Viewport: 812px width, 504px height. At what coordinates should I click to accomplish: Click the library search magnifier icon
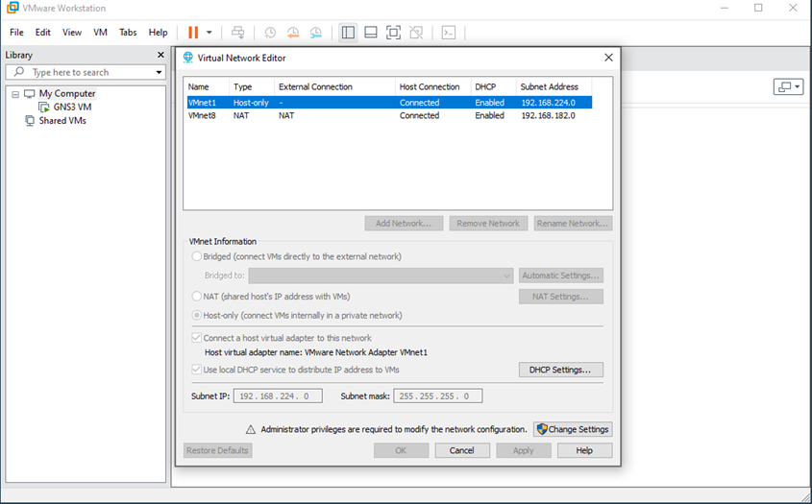(x=19, y=72)
